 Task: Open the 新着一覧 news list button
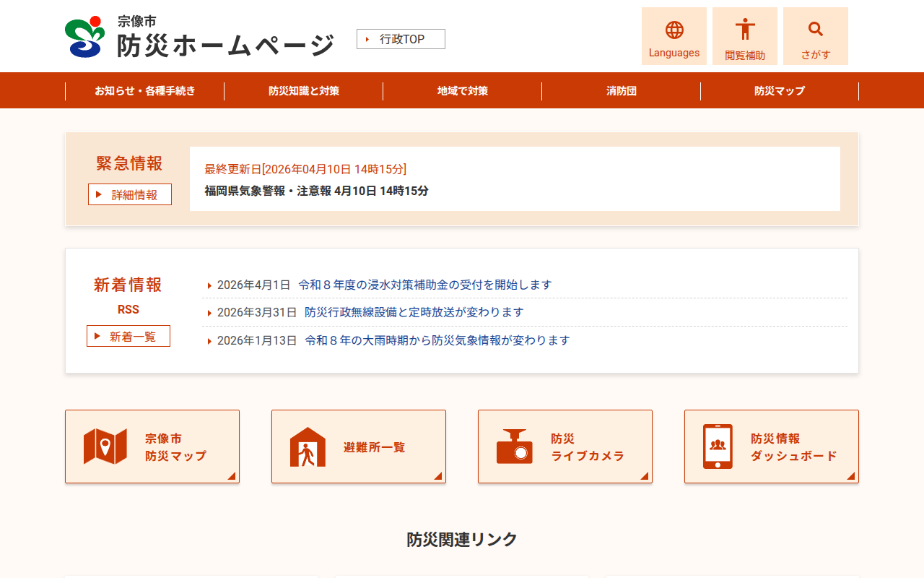click(128, 336)
